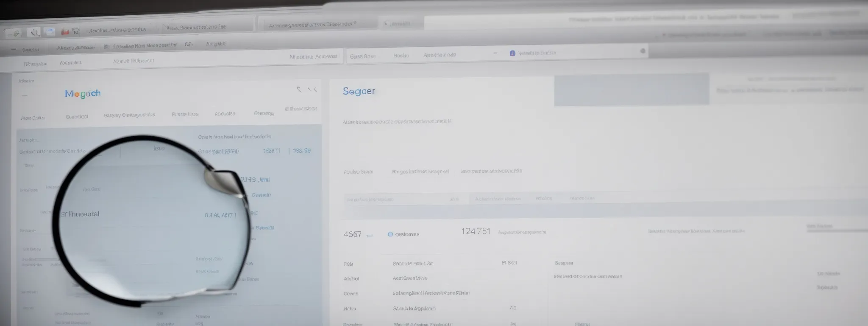Screen dimensions: 868x326
Task: Click the 124751 number value
Action: click(x=476, y=231)
